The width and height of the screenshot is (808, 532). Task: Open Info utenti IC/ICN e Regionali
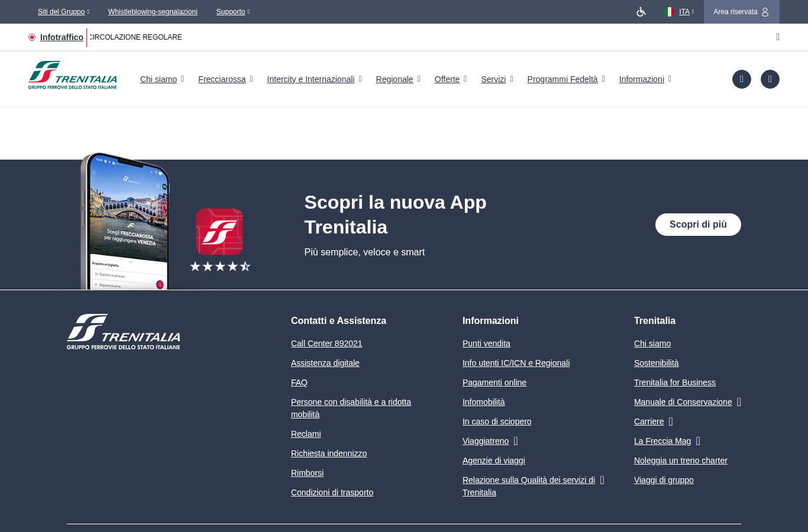(516, 363)
